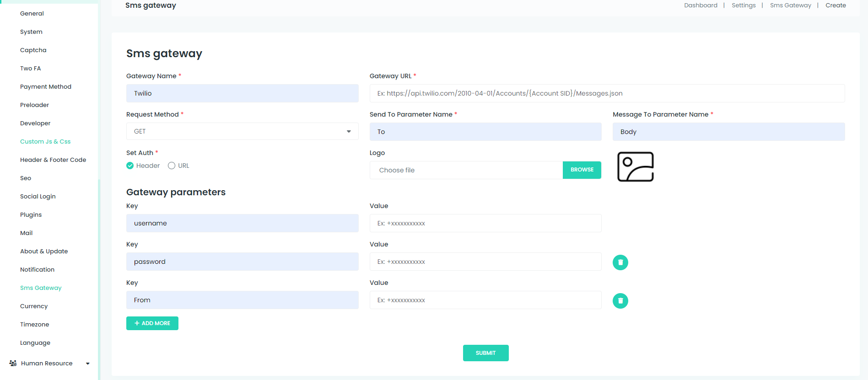Screen dimensions: 868x380
Task: Edit the username key field
Action: coord(242,223)
